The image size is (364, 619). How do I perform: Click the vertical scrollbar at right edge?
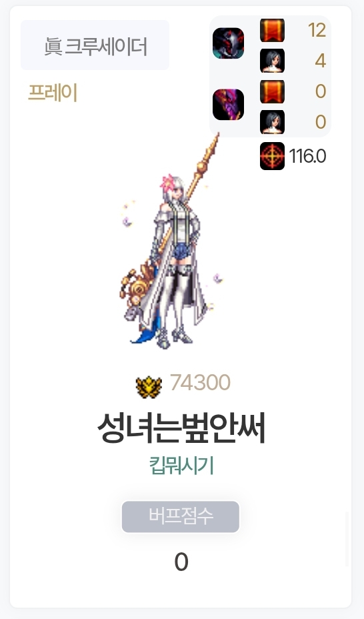347,539
